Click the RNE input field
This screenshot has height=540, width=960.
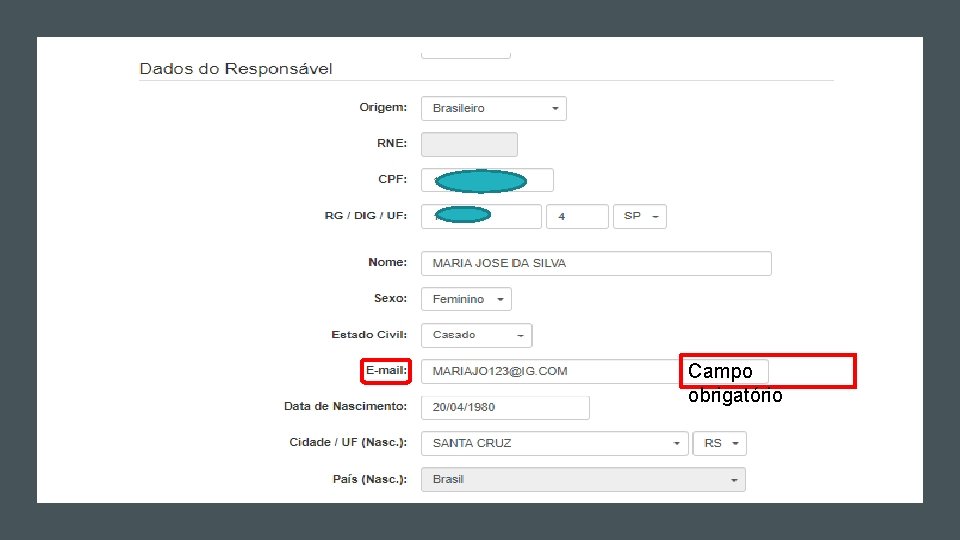[469, 144]
